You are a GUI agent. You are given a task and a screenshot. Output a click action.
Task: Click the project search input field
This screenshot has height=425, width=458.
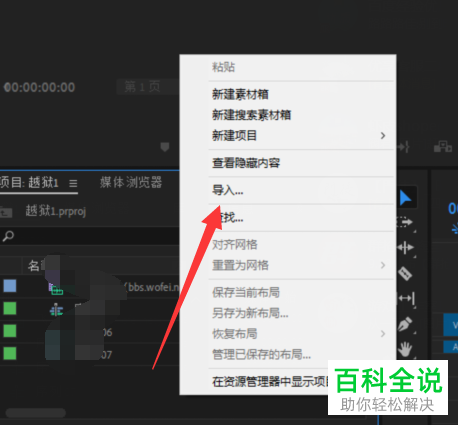90,236
